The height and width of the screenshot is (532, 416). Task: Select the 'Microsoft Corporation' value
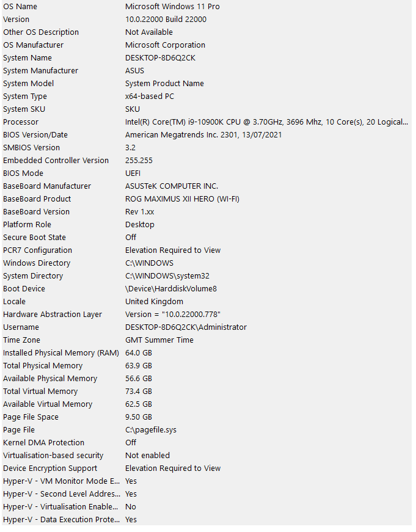pos(165,45)
